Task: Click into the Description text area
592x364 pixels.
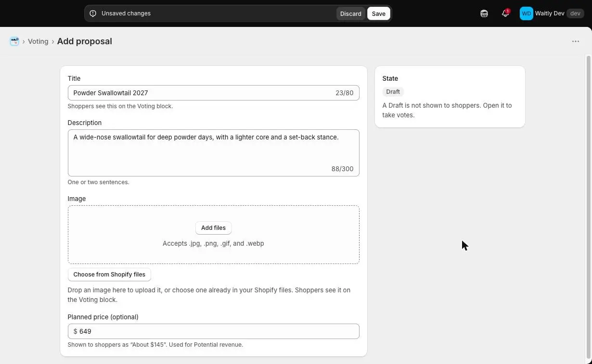Action: tap(213, 153)
